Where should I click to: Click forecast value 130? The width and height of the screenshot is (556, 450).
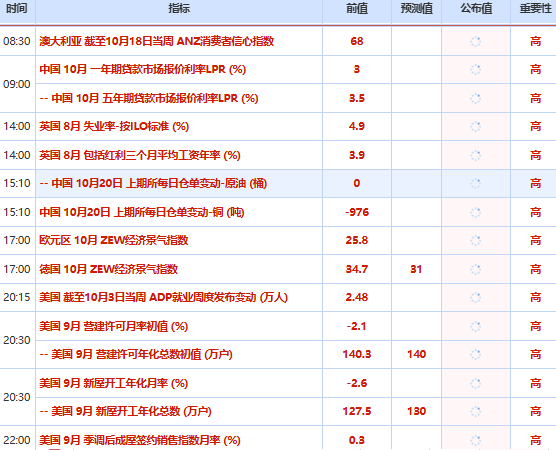416,411
